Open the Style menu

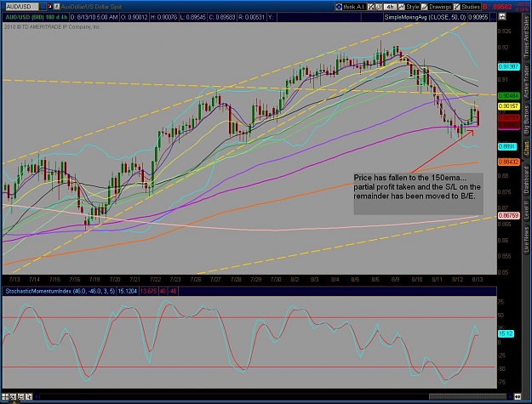(409, 7)
